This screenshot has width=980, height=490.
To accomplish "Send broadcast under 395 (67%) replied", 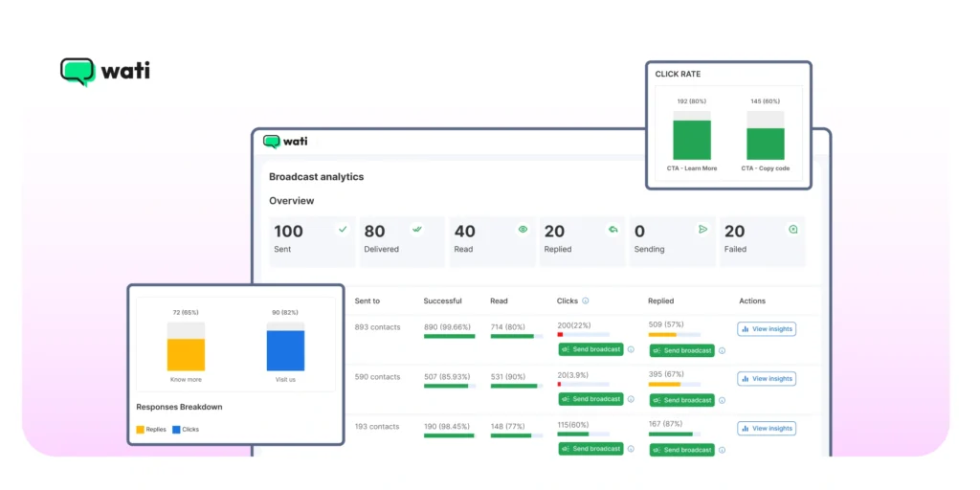I will [x=681, y=400].
